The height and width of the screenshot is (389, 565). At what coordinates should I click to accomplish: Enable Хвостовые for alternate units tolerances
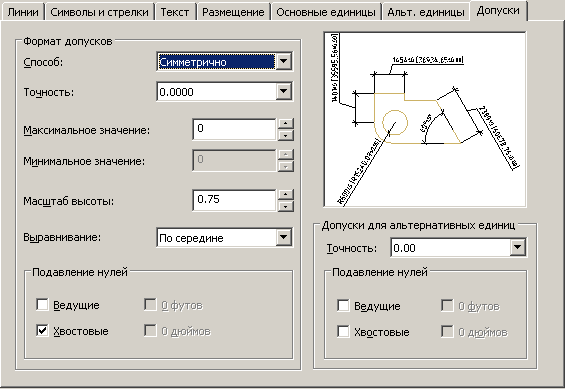tap(343, 331)
